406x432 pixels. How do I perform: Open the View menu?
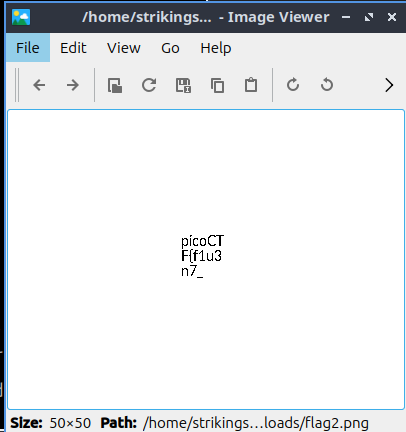[x=124, y=48]
